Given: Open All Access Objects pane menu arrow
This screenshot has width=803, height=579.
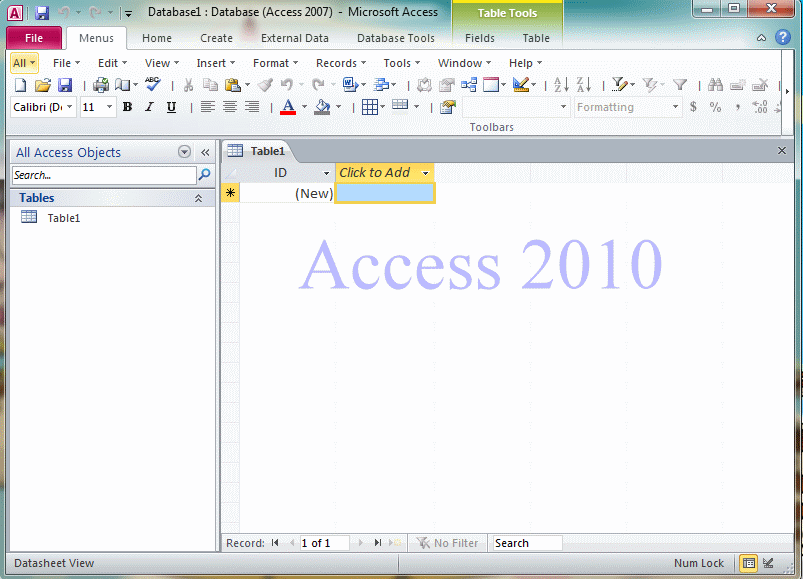Looking at the screenshot, I should click(x=184, y=152).
